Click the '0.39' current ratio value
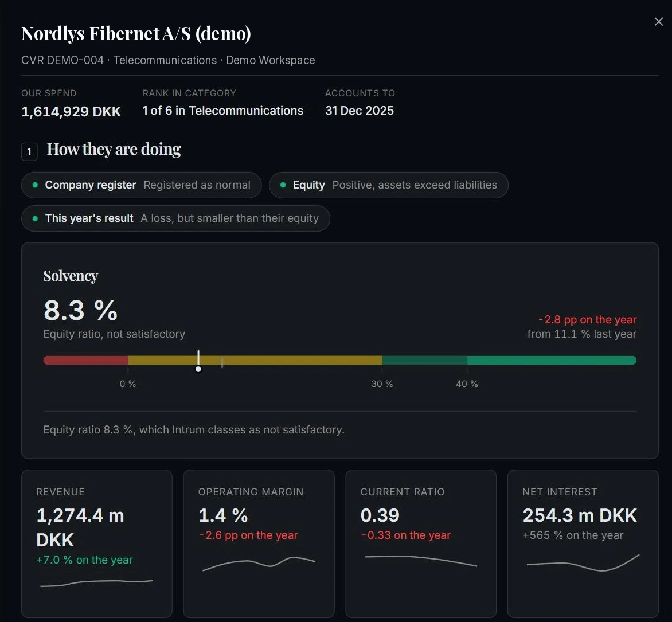This screenshot has height=622, width=672. point(380,515)
